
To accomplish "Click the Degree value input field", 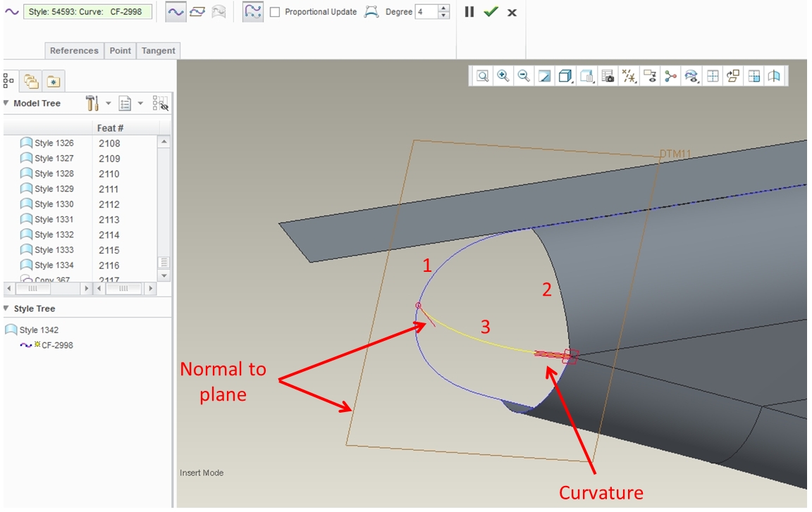I will (x=426, y=12).
